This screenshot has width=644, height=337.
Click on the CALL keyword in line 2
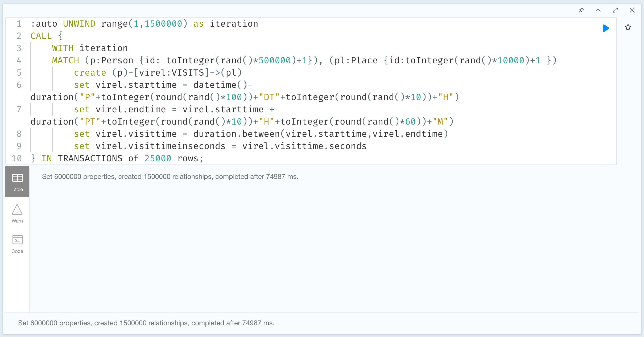[41, 36]
